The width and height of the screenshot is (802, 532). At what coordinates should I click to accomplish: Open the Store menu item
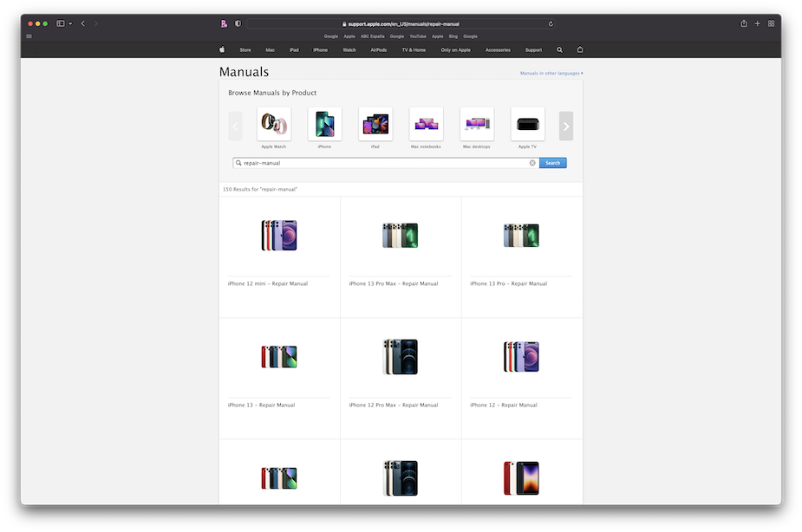click(245, 50)
